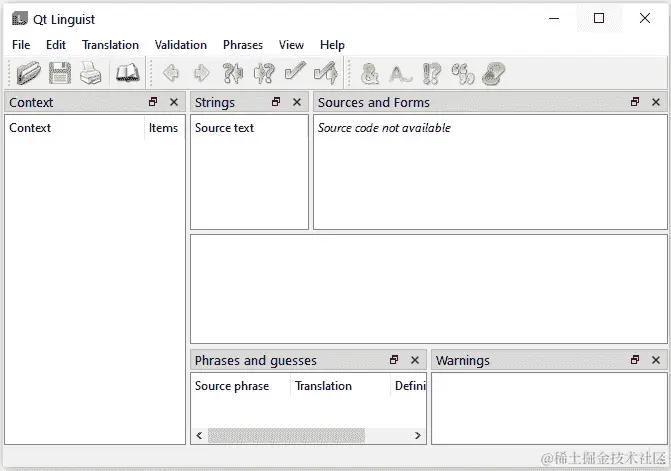Jump to previous unfinished item icon

233,73
